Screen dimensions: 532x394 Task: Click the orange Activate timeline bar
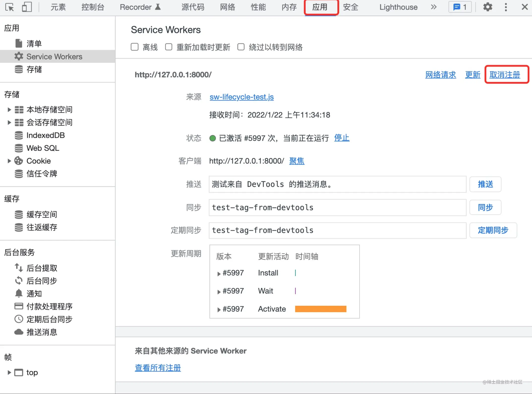[x=321, y=309]
